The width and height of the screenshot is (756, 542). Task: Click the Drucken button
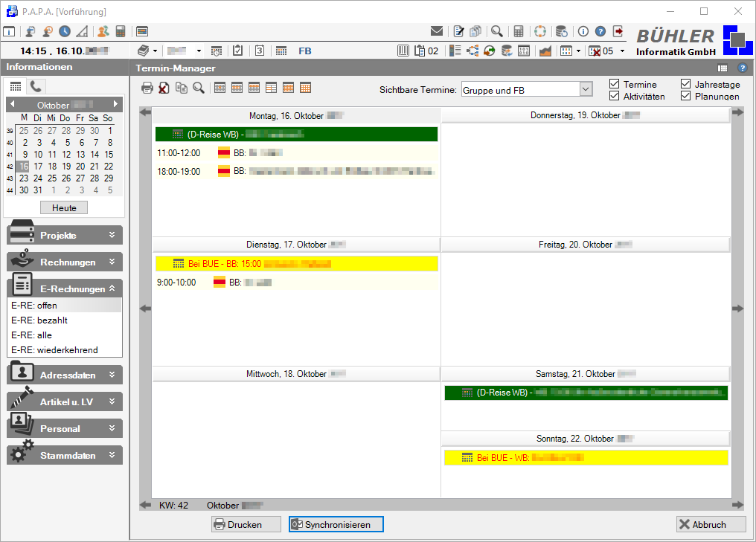click(x=246, y=524)
